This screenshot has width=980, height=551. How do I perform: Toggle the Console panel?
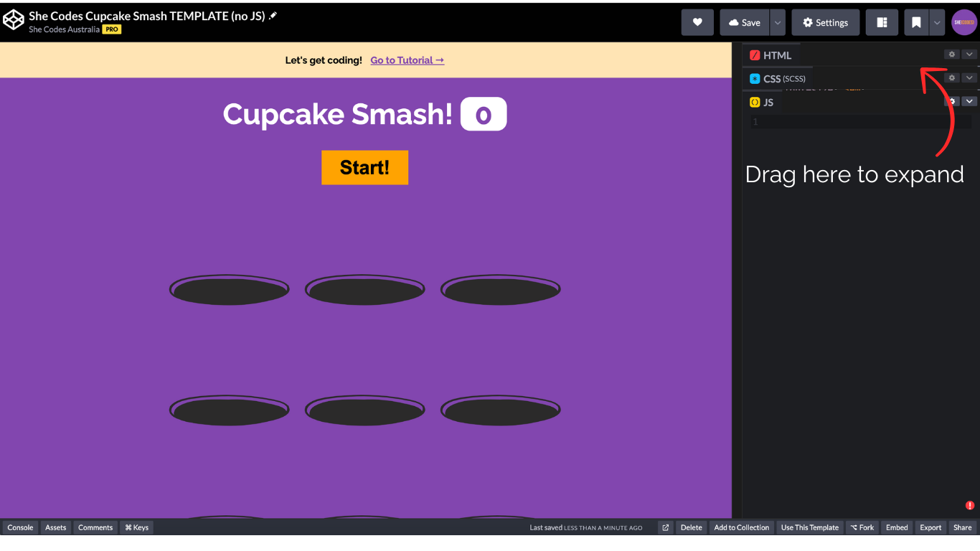pos(20,527)
